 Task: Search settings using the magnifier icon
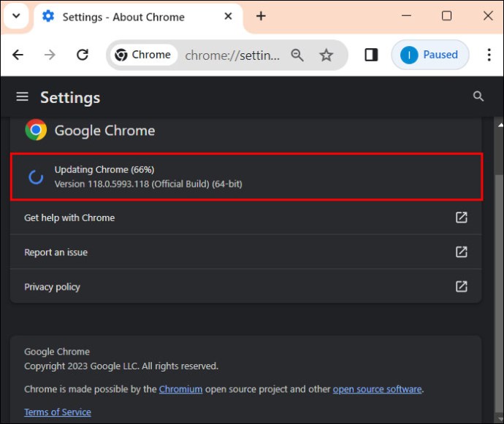478,96
